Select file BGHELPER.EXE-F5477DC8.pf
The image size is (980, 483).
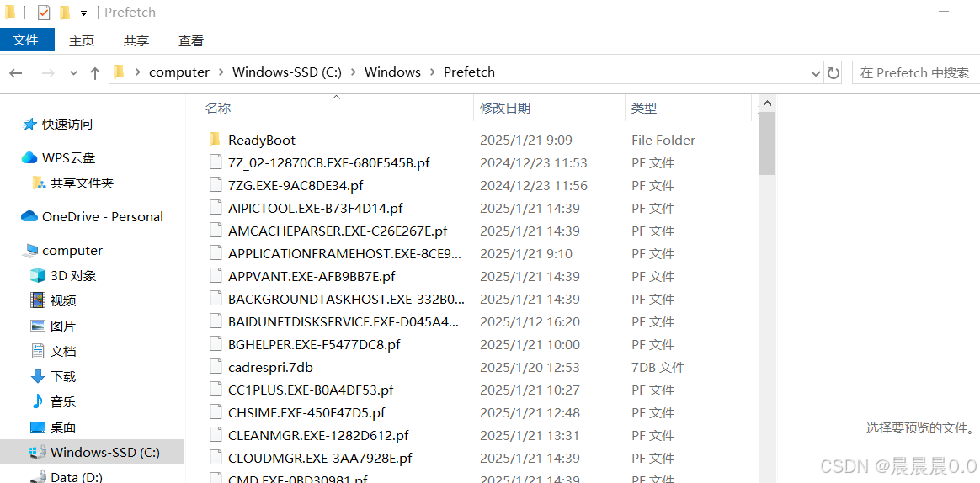pos(314,344)
